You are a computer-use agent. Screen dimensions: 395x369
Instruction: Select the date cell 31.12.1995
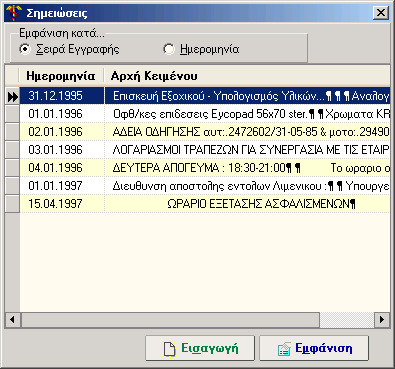coord(62,96)
